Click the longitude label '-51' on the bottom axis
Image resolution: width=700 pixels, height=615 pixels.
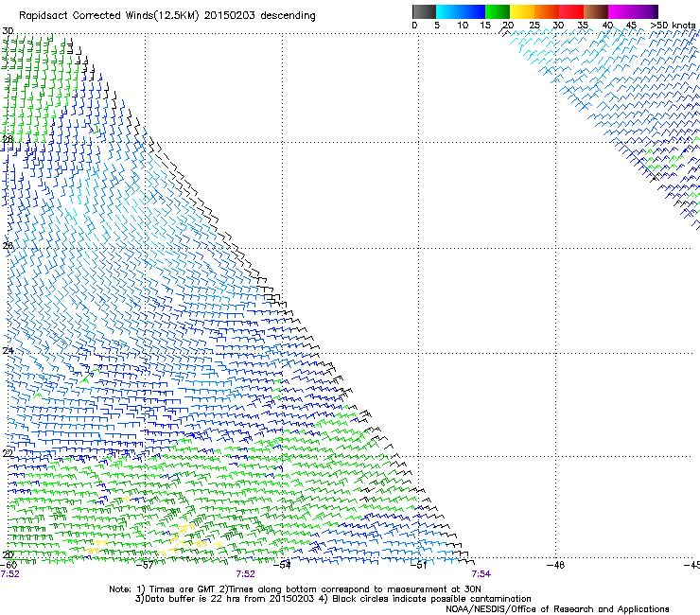click(418, 565)
